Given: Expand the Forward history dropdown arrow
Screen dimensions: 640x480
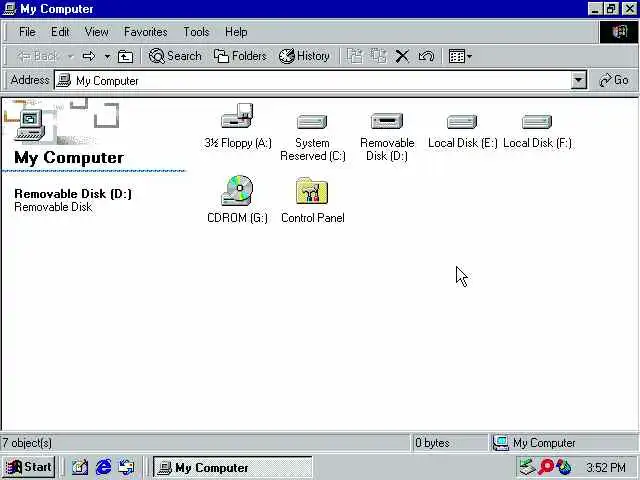Looking at the screenshot, I should click(x=107, y=56).
